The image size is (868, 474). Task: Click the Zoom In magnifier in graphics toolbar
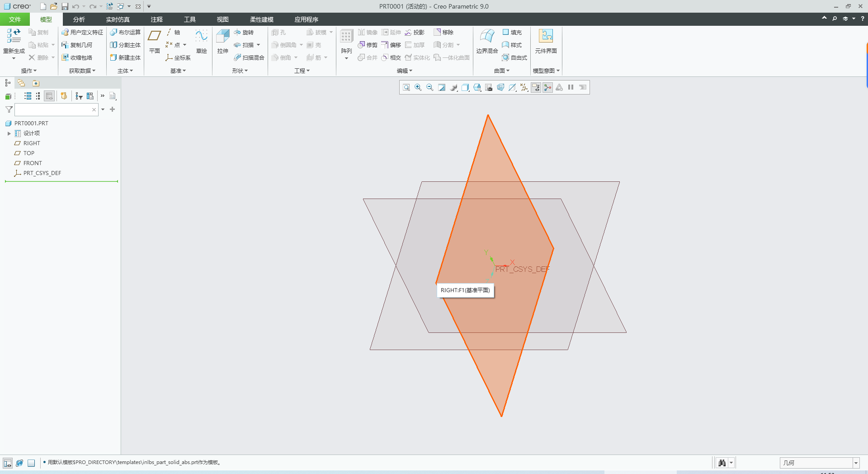click(x=418, y=87)
